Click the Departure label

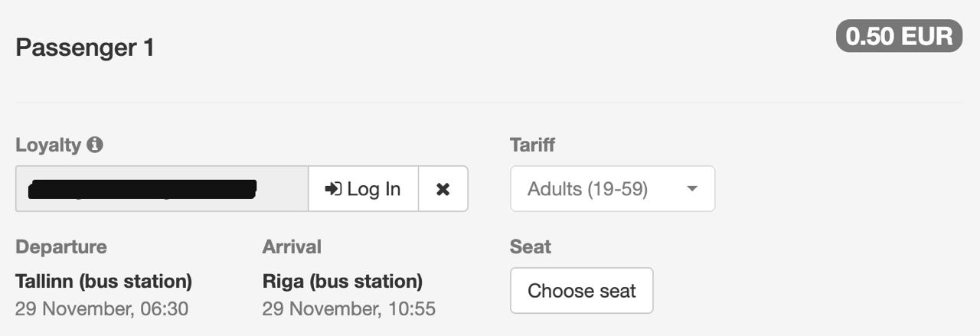click(x=61, y=247)
